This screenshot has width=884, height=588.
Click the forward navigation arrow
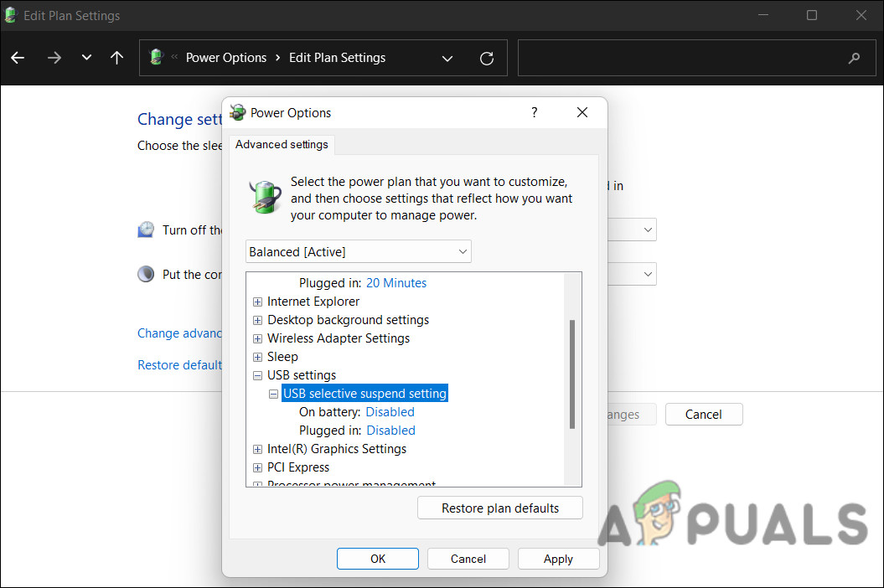tap(54, 57)
